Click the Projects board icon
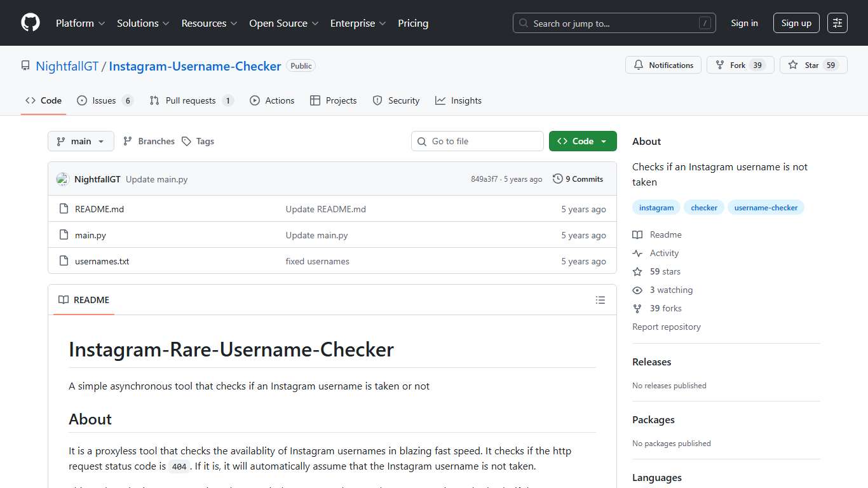Viewport: 868px width, 488px height. [x=315, y=100]
